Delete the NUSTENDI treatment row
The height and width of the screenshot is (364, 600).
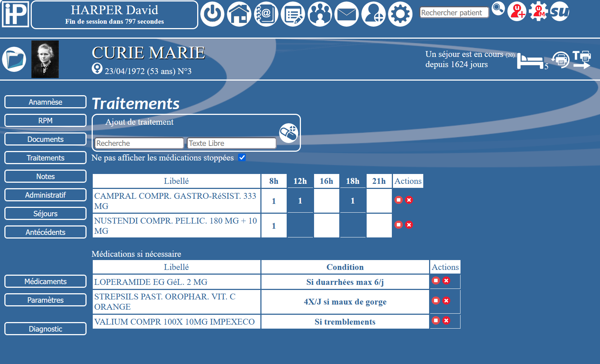coord(409,225)
